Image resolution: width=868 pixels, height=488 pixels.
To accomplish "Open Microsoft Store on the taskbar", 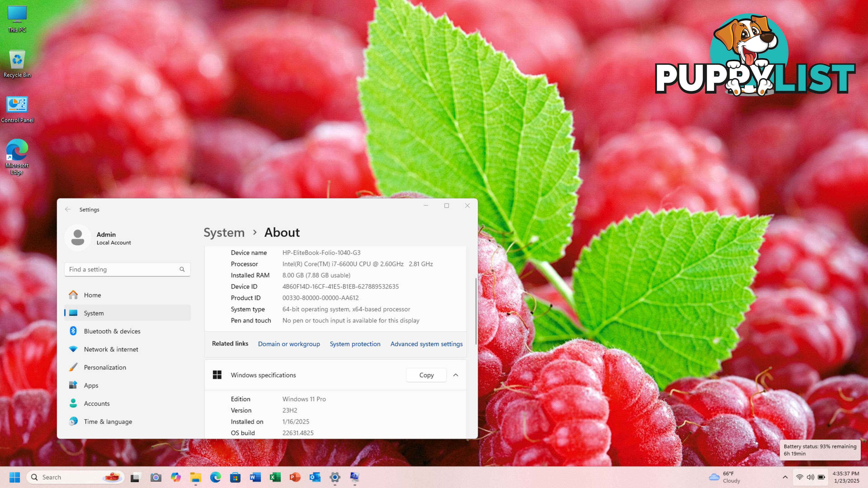I will [x=235, y=477].
